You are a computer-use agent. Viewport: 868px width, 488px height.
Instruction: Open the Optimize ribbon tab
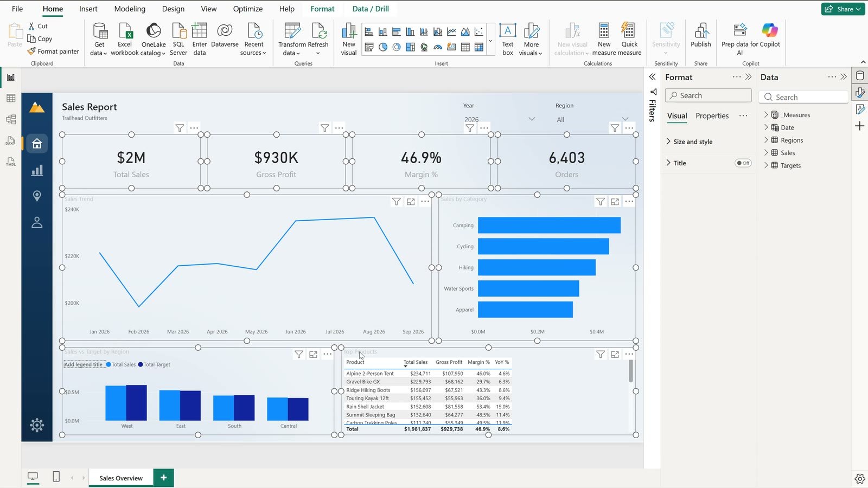coord(248,9)
